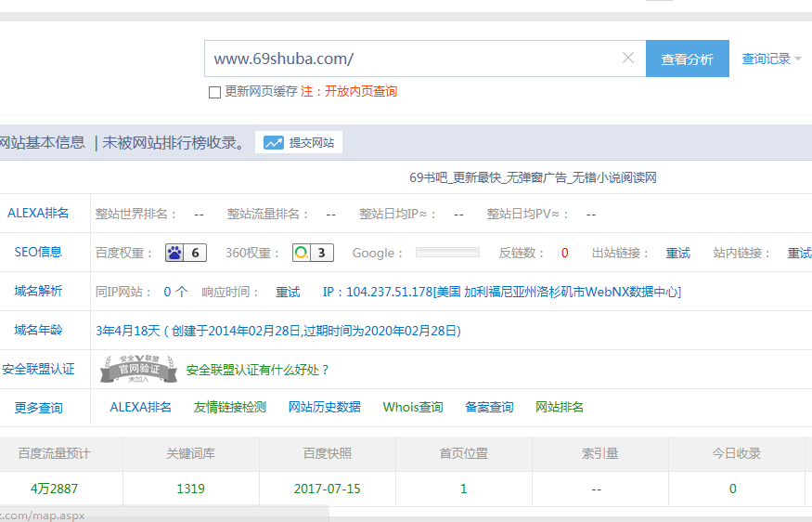
Task: Toggle the 更新网页缓存 checkbox
Action: pos(214,92)
